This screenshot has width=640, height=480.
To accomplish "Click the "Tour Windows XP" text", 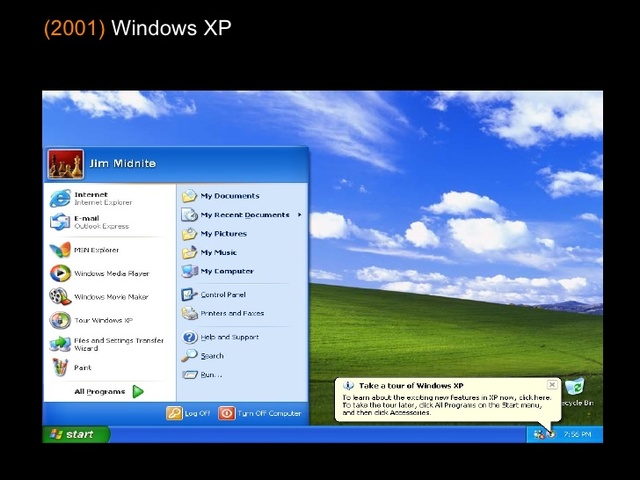I will [103, 320].
